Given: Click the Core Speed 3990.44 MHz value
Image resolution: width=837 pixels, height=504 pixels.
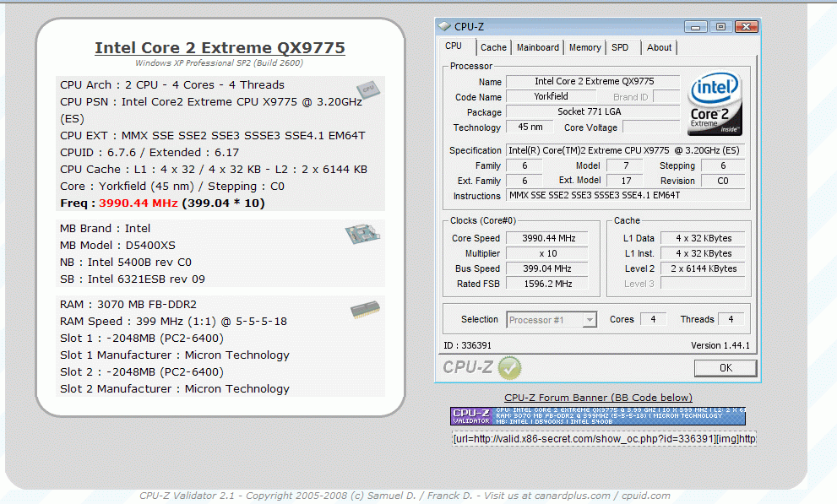Looking at the screenshot, I should [x=547, y=238].
